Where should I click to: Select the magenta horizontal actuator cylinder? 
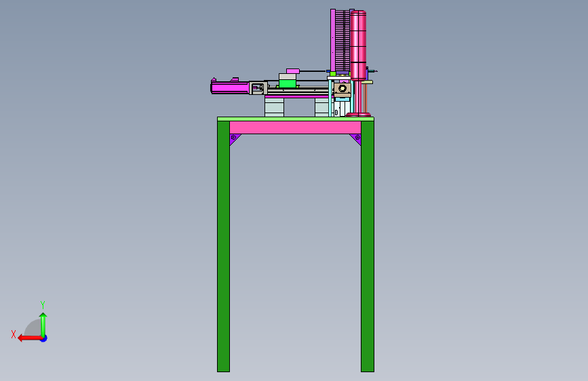(230, 87)
